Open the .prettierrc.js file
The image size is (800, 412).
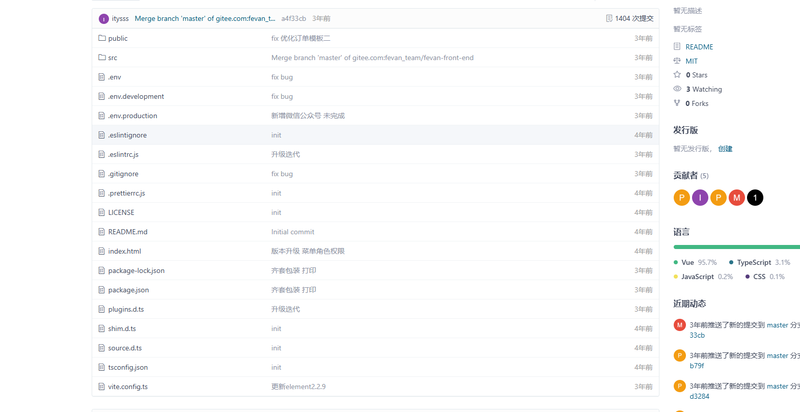[127, 193]
